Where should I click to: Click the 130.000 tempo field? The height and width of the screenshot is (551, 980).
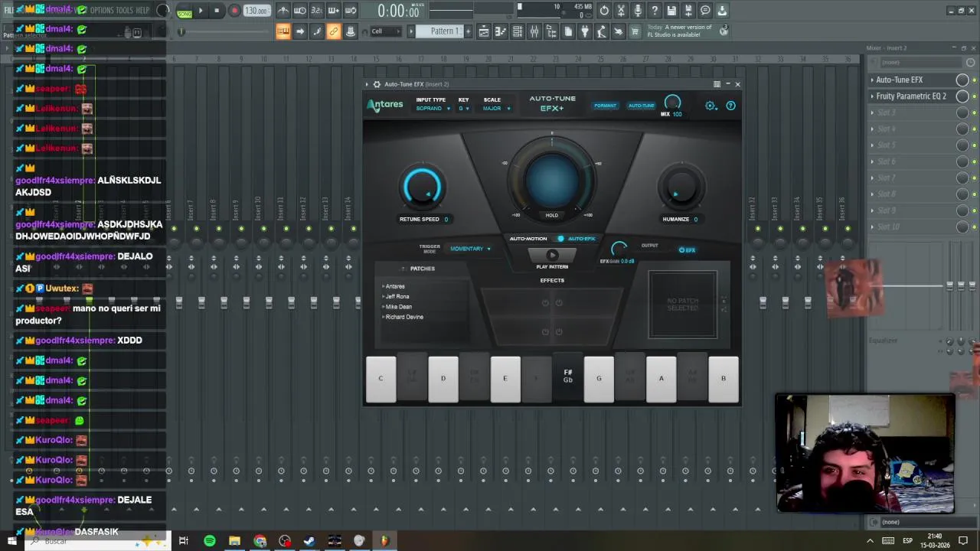[256, 11]
